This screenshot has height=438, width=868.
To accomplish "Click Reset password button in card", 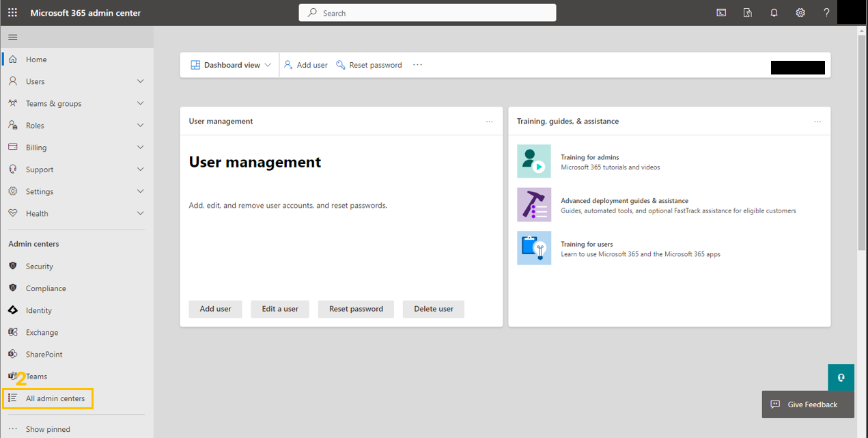I will (x=356, y=309).
